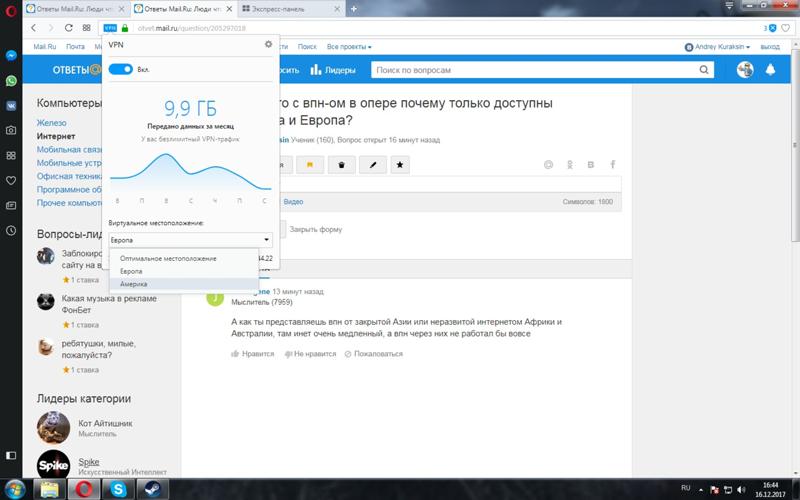Open start page grid button in toolbar
This screenshot has width=800, height=500.
pyautogui.click(x=87, y=28)
